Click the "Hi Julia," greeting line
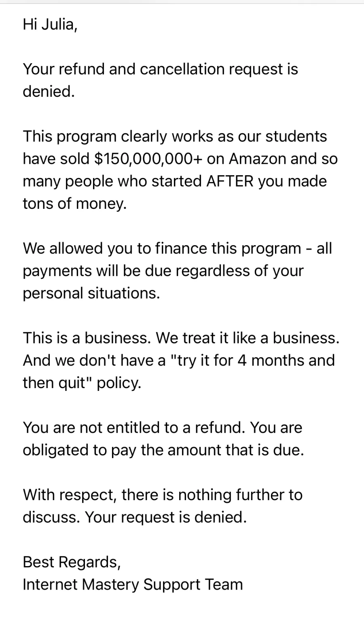 tap(50, 25)
